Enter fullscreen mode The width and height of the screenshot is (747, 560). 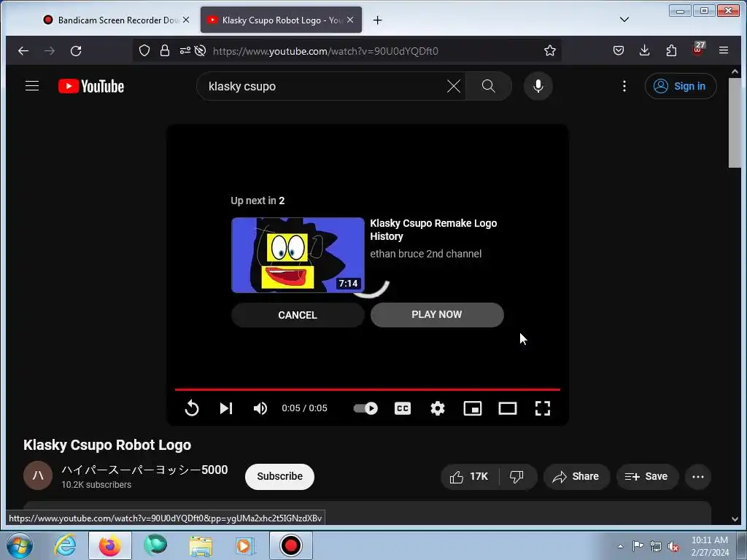click(x=543, y=408)
